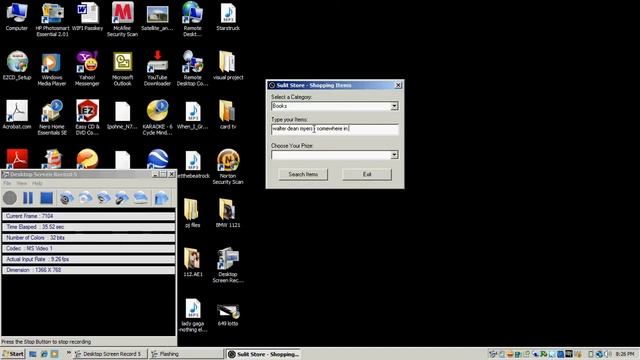
Task: Select the card tv folder icon
Action: [228, 115]
